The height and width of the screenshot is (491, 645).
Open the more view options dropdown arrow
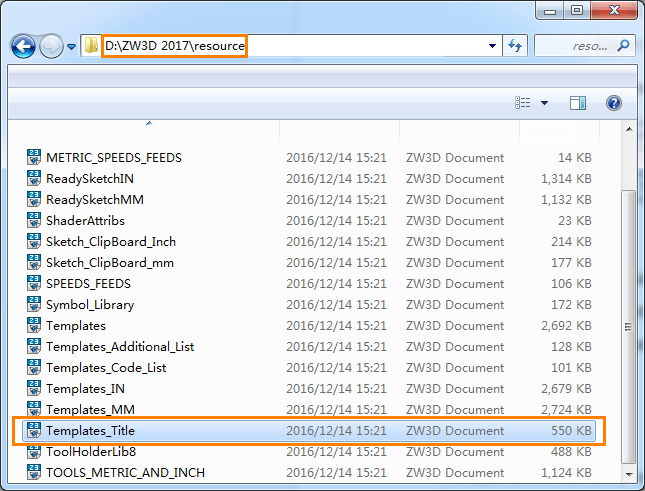pyautogui.click(x=544, y=103)
